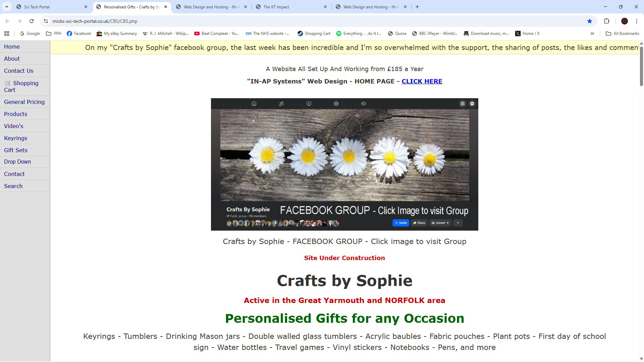Image resolution: width=644 pixels, height=362 pixels.
Task: Switch to The KT Impact tab
Action: pos(276,7)
